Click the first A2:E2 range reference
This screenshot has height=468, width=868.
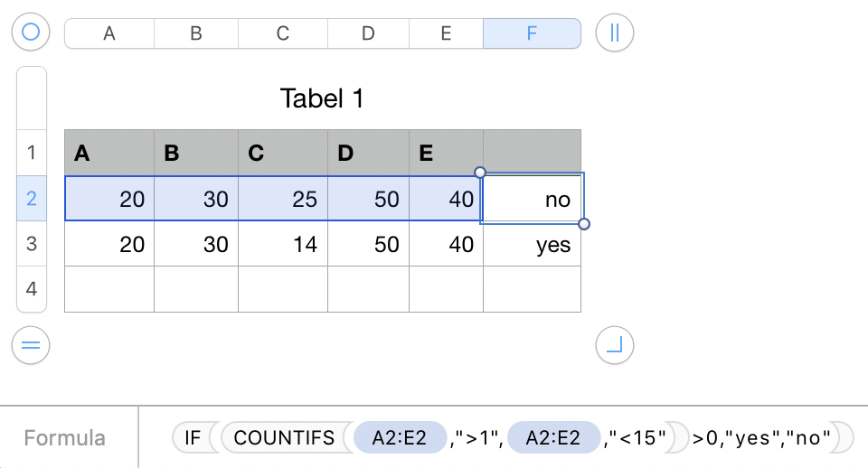[401, 438]
